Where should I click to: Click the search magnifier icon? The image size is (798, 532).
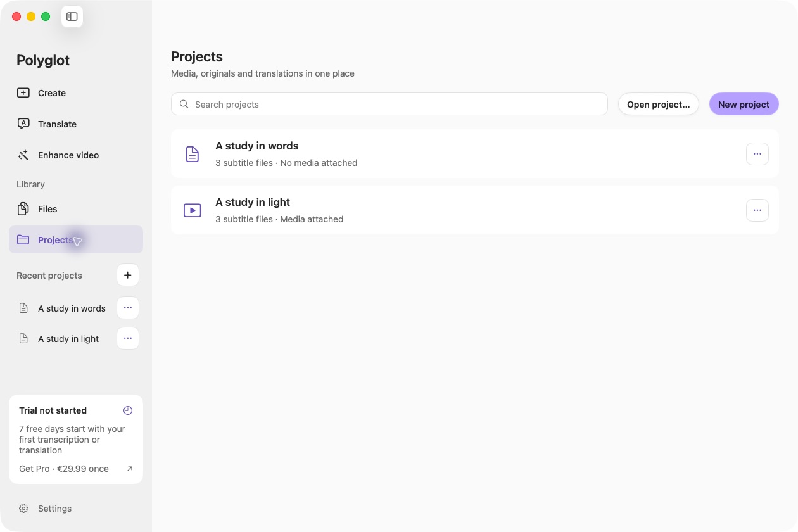184,104
